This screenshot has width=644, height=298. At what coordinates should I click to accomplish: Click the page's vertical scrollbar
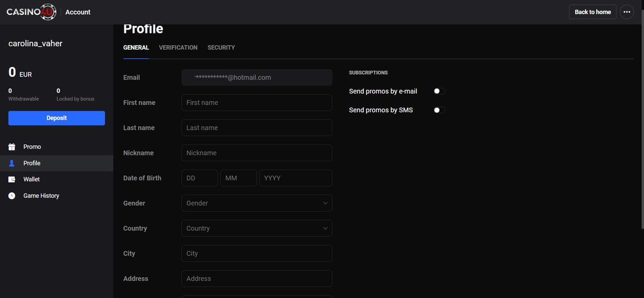pyautogui.click(x=641, y=126)
